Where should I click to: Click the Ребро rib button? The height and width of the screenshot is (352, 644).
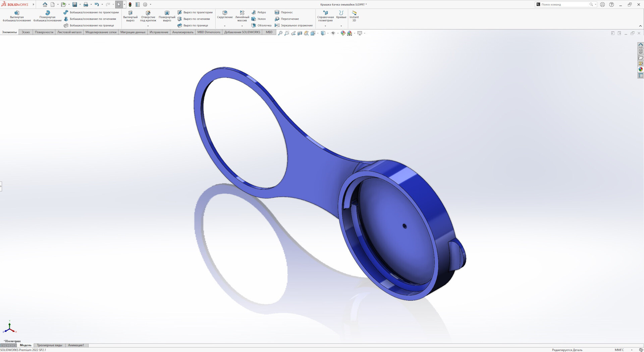(259, 12)
